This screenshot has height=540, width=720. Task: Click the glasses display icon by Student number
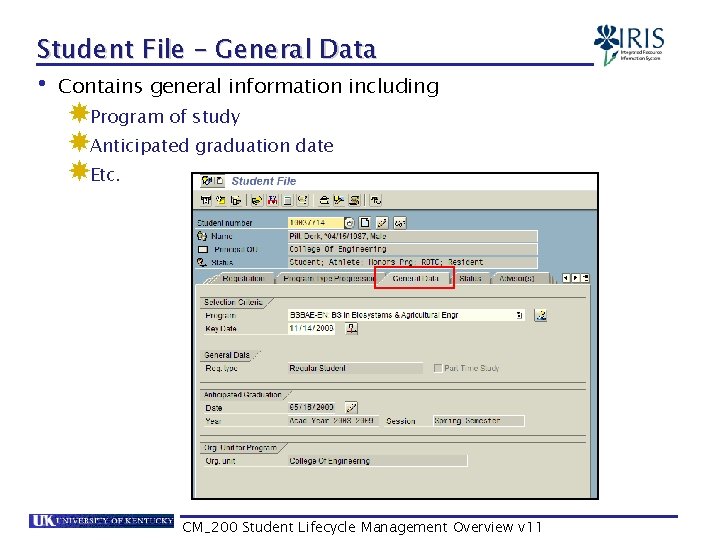coord(399,223)
